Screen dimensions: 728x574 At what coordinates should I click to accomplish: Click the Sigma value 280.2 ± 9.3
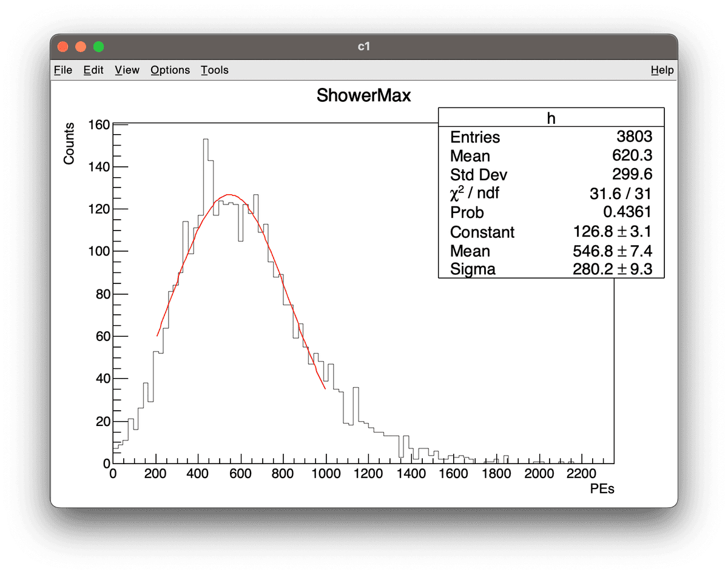[x=613, y=269]
